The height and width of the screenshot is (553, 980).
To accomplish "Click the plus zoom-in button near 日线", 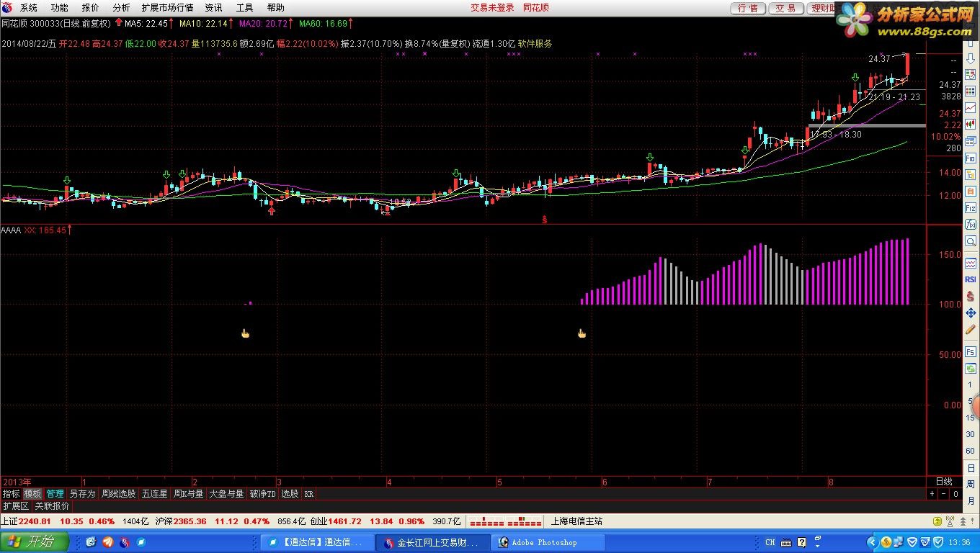I will (932, 494).
